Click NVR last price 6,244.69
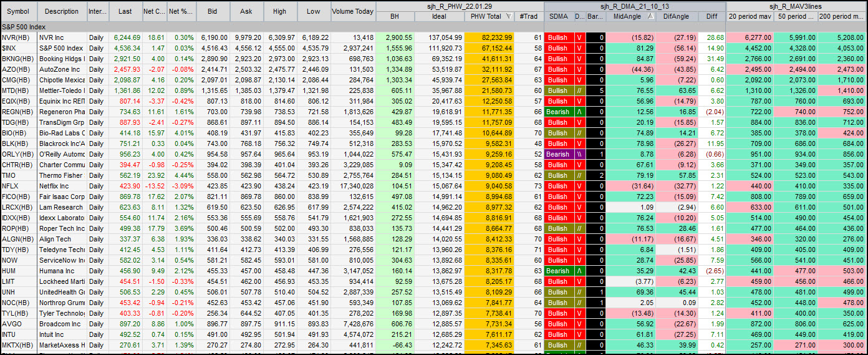Screen dimensions: 868x355 [125, 38]
